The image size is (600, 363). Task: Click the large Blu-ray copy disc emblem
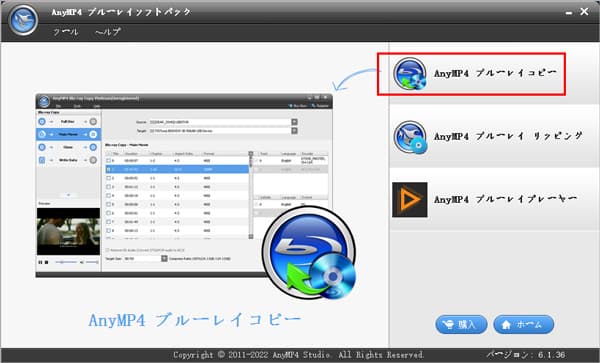tap(309, 253)
